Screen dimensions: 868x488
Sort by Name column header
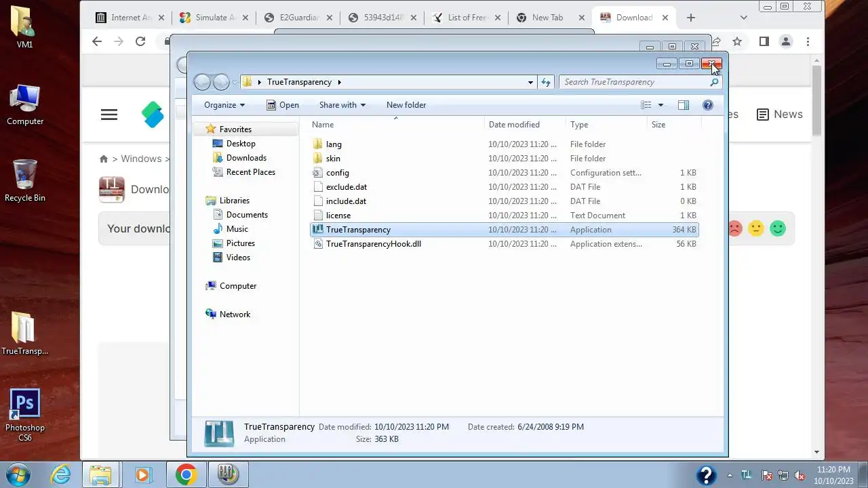[396, 125]
